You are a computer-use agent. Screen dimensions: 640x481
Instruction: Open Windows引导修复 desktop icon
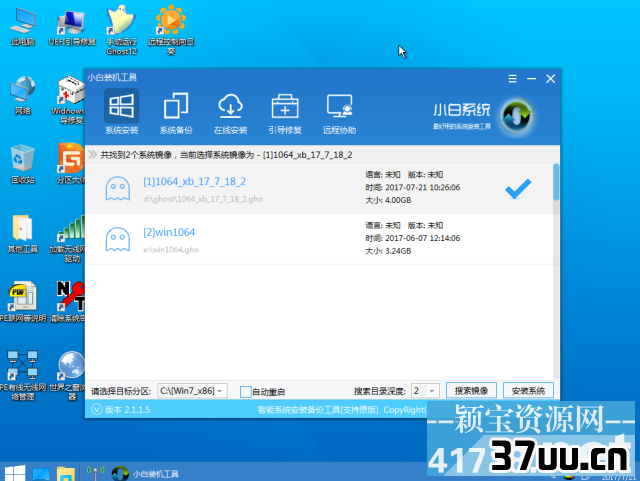point(70,100)
